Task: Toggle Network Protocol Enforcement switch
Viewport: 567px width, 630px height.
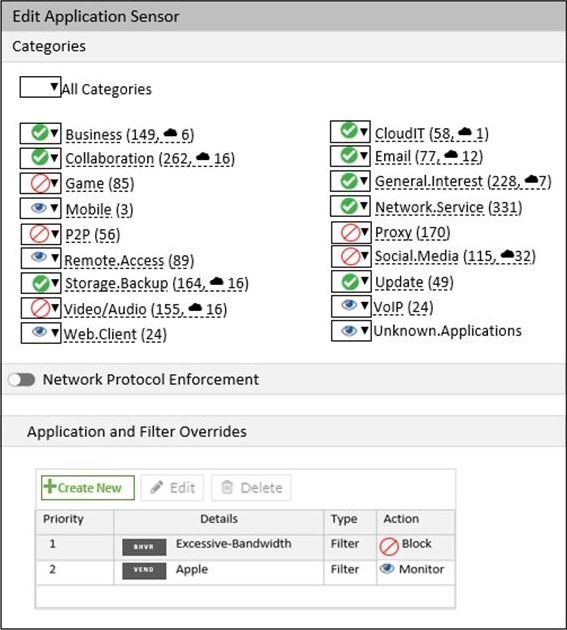Action: point(21,380)
